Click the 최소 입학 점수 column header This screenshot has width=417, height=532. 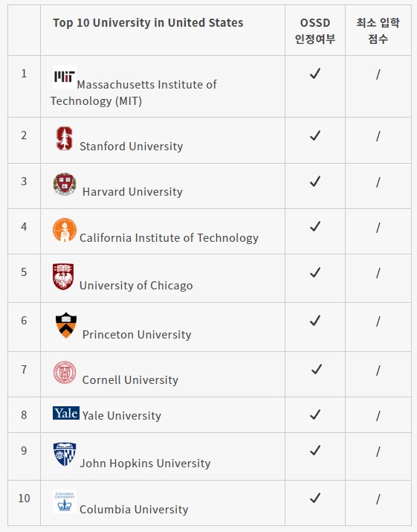378,31
